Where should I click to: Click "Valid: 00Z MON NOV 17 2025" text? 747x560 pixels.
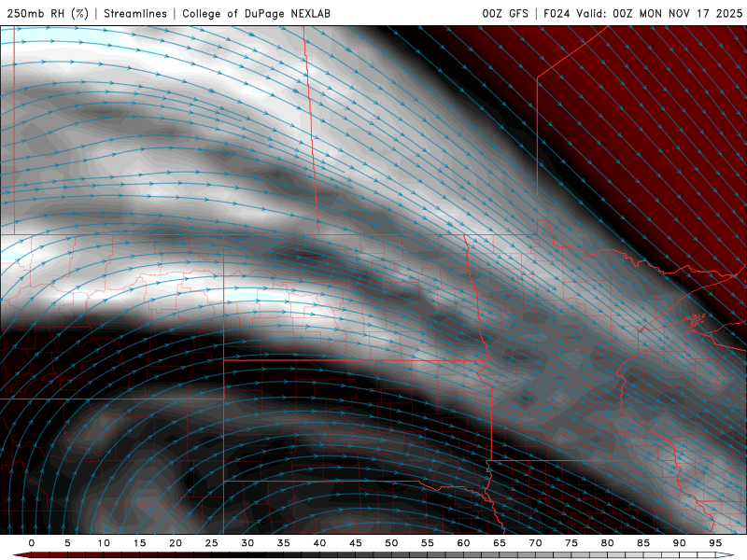pos(659,14)
